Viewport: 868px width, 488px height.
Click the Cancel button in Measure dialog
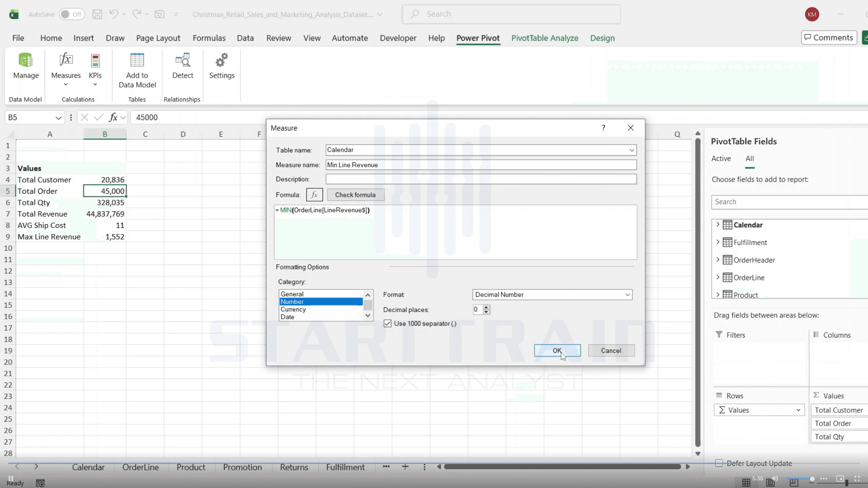coord(611,351)
